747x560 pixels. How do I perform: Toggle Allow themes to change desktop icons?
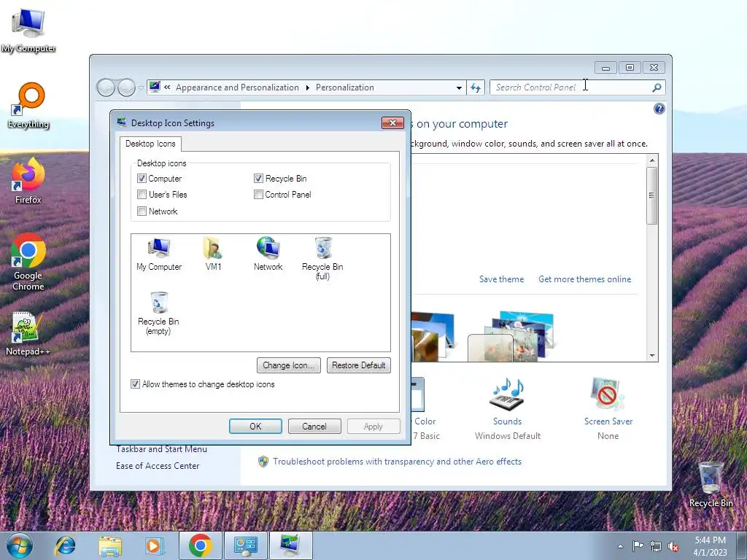(x=135, y=384)
